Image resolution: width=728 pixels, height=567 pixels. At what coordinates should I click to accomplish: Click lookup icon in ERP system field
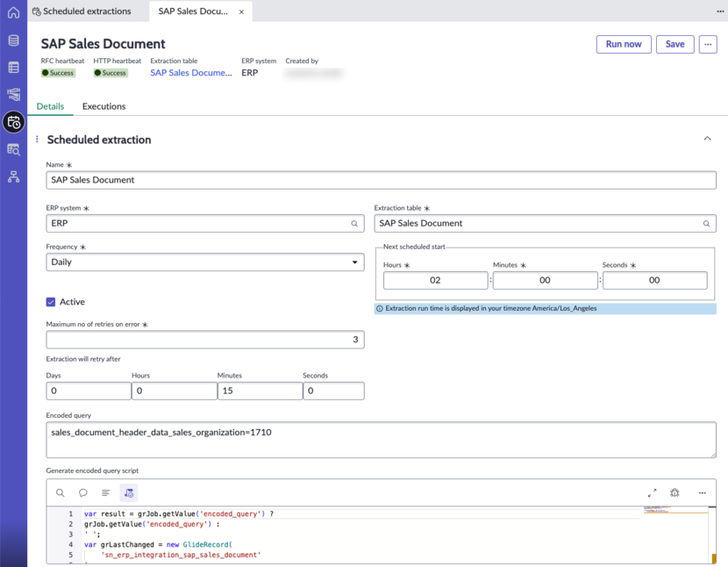[x=354, y=224]
